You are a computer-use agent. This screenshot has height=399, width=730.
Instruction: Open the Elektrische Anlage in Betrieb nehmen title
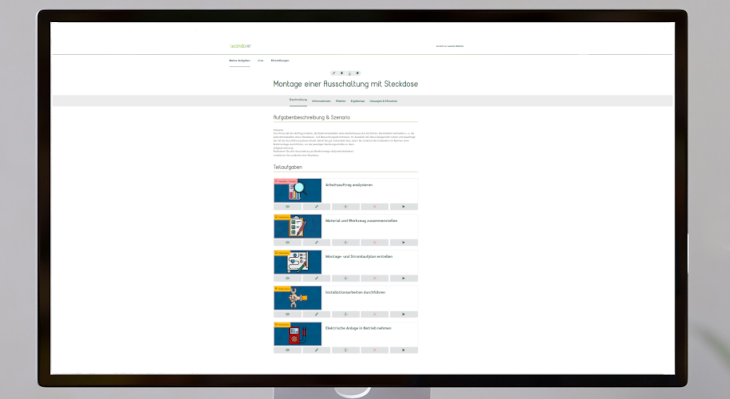pyautogui.click(x=358, y=329)
